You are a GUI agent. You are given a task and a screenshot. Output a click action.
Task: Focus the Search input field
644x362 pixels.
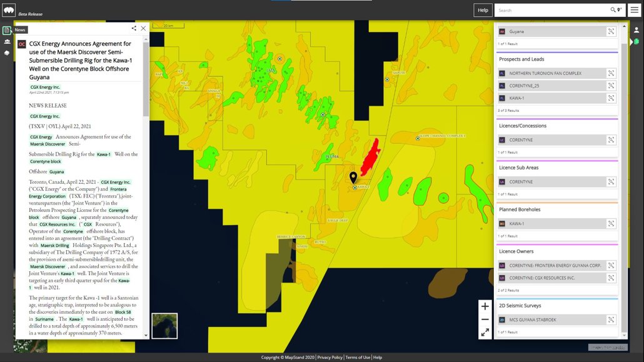pos(553,10)
